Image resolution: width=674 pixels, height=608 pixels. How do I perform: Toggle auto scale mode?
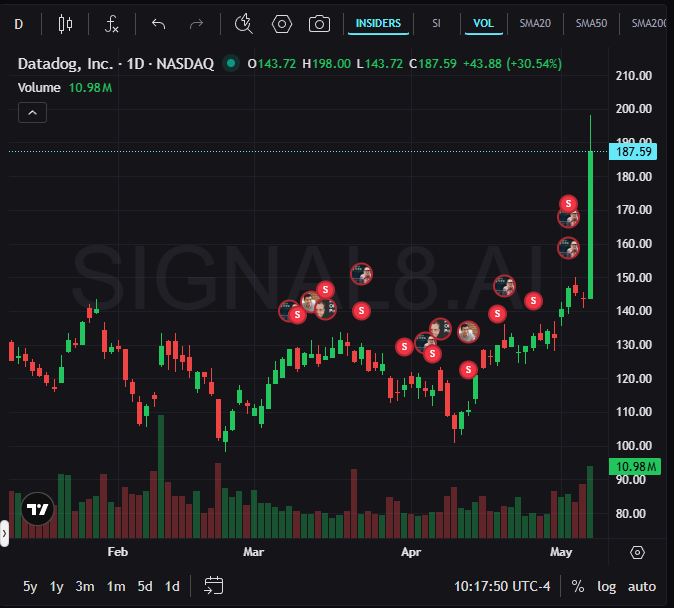[642, 586]
